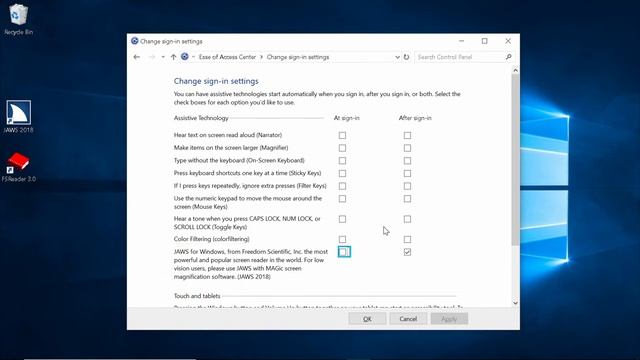This screenshot has width=640, height=360.
Task: Minimize the Change sign-in settings window
Action: point(461,41)
